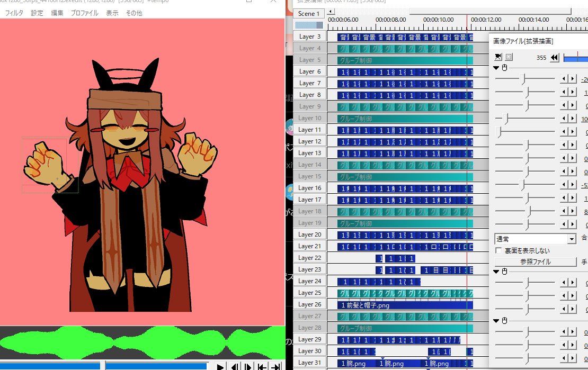
Task: Click right arrow of slider directly above 通常 dropdown
Action: (572, 224)
